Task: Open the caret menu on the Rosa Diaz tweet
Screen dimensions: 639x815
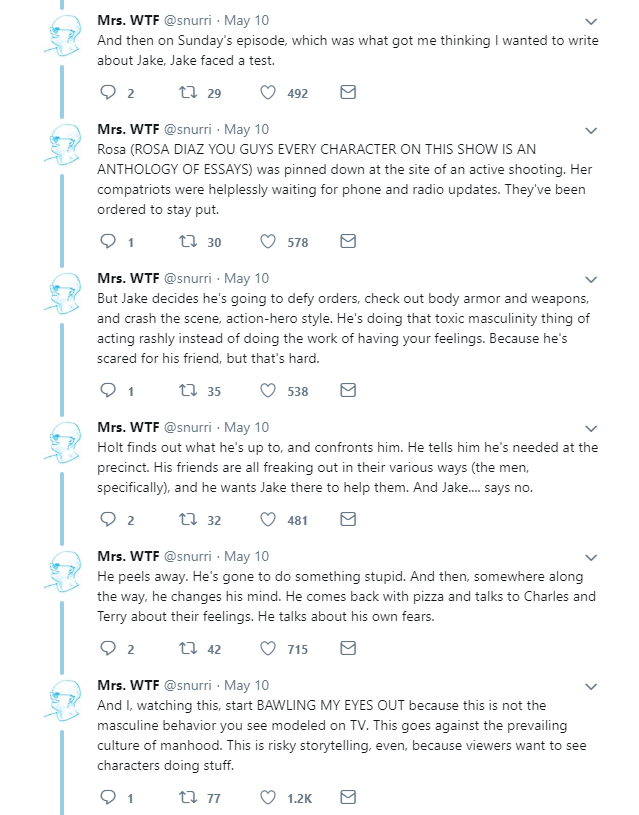Action: pos(590,130)
